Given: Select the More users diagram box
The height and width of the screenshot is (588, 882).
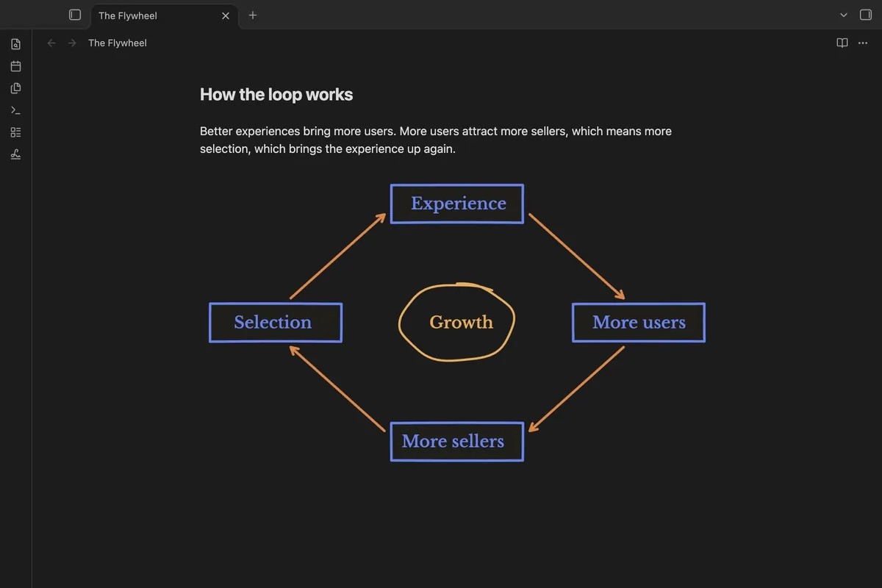Looking at the screenshot, I should point(639,323).
